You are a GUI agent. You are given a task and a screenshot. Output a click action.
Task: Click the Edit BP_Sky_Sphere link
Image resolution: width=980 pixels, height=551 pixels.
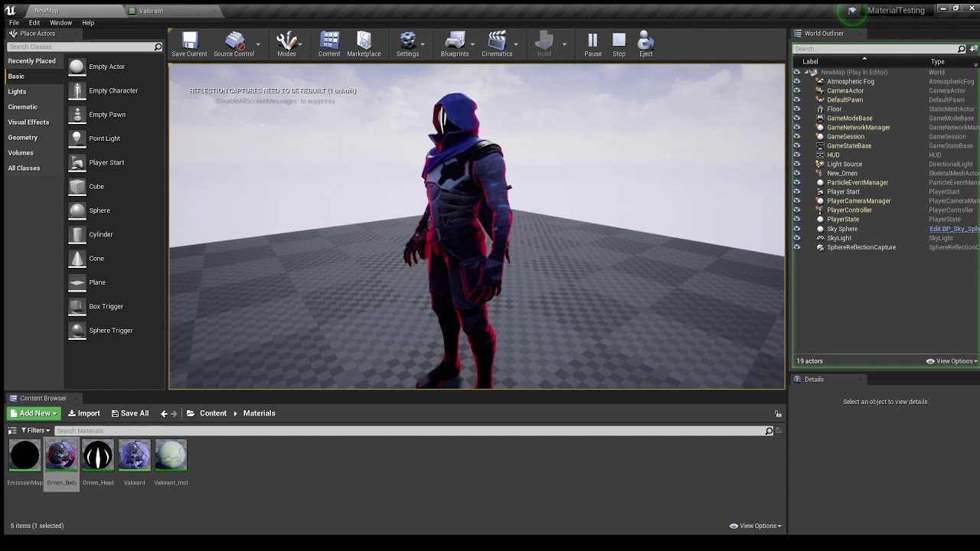coord(954,229)
